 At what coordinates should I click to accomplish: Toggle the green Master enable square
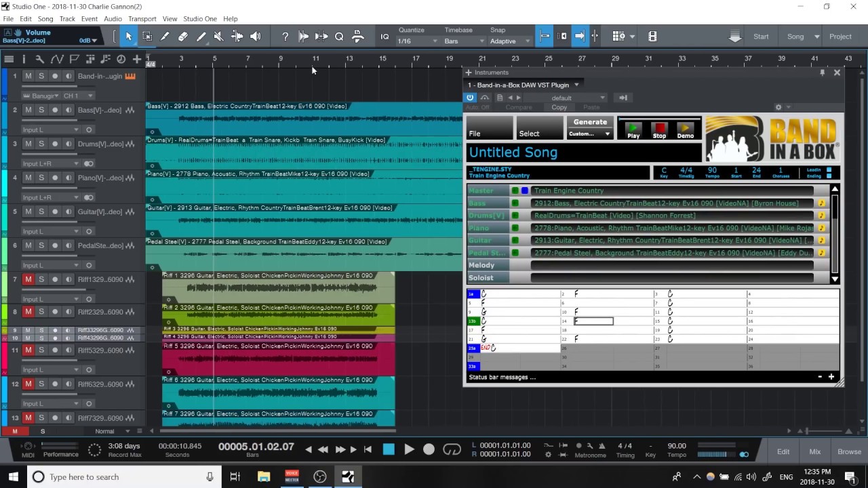coord(515,190)
